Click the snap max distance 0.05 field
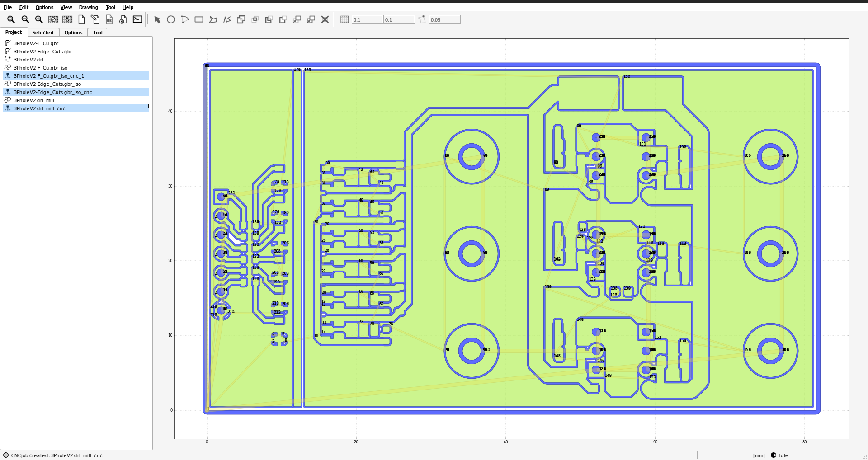The width and height of the screenshot is (868, 460). pos(444,19)
